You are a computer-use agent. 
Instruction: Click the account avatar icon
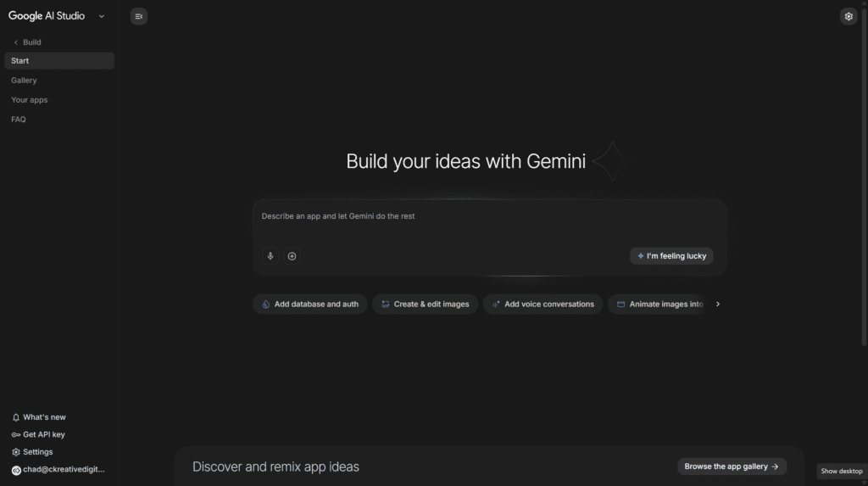[x=16, y=470]
